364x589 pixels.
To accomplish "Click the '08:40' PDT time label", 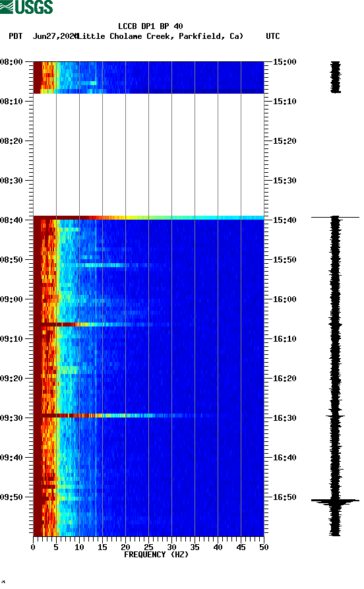I will 12,220.
